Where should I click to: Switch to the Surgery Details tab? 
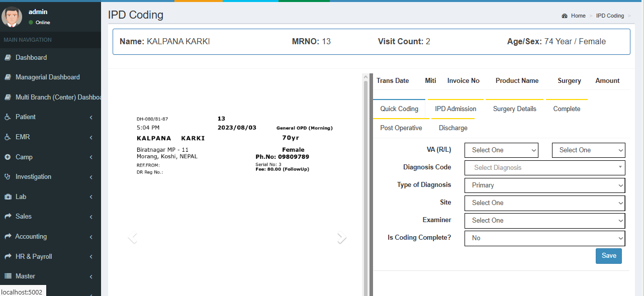(514, 109)
